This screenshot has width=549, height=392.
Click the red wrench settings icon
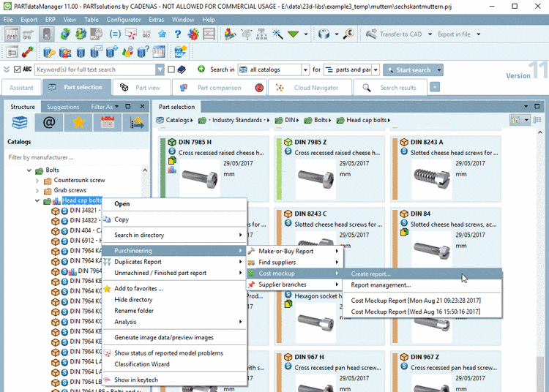point(28,52)
